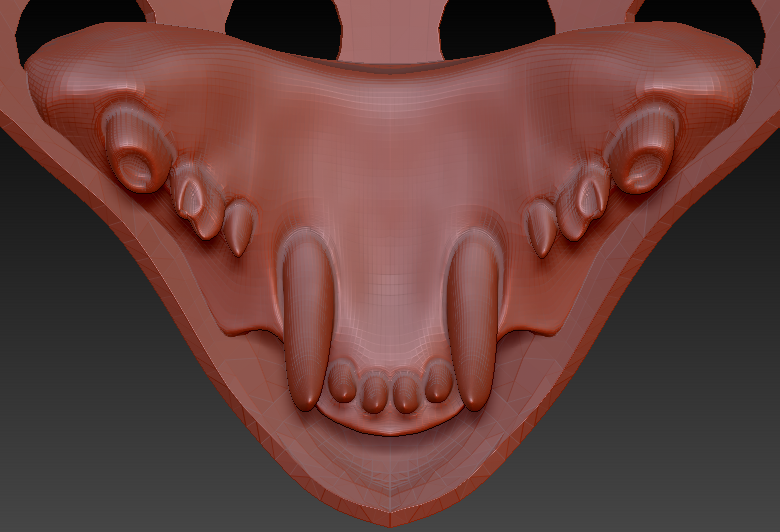Click the small pointed tooth beside right fang

pyautogui.click(x=541, y=229)
